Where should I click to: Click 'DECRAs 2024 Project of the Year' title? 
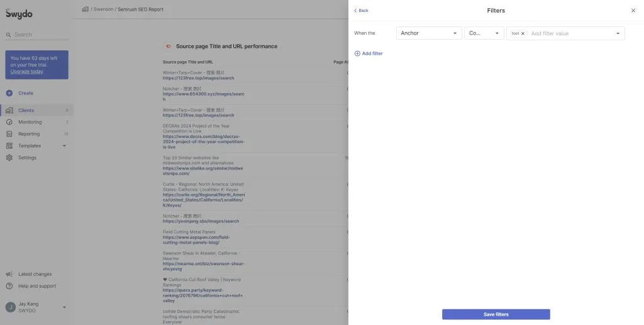[196, 126]
